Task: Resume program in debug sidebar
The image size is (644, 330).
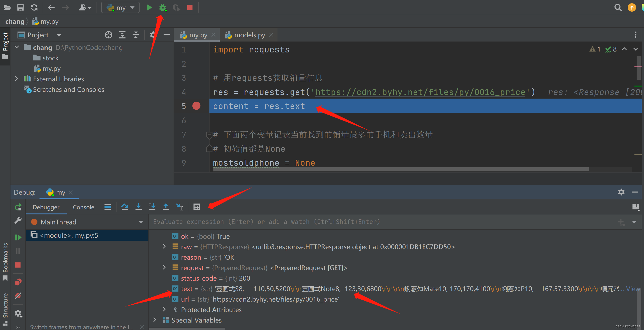Action: [x=18, y=237]
